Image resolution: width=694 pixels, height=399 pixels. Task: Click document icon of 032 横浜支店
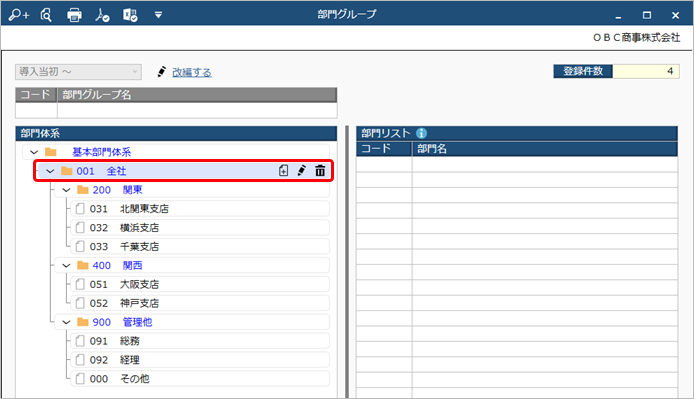coord(80,228)
